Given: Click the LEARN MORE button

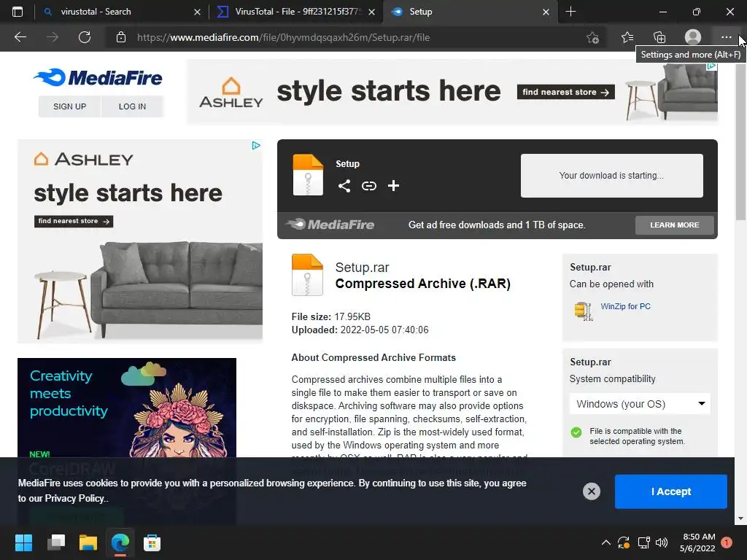Looking at the screenshot, I should 674,225.
